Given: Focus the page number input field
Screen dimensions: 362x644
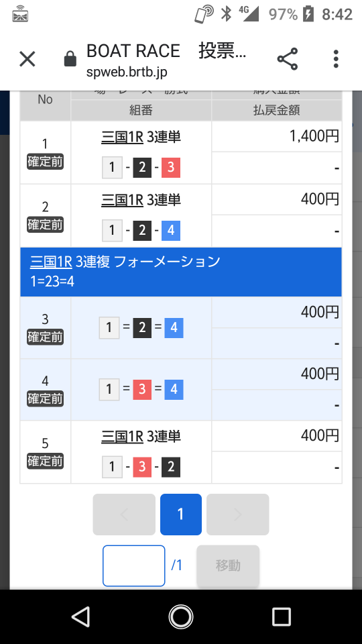Looking at the screenshot, I should (x=134, y=566).
